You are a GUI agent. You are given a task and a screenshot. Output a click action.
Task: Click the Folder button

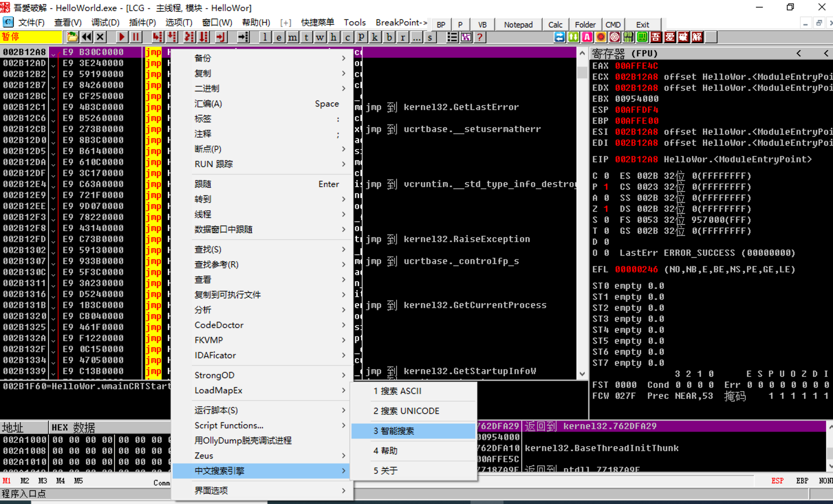point(585,25)
